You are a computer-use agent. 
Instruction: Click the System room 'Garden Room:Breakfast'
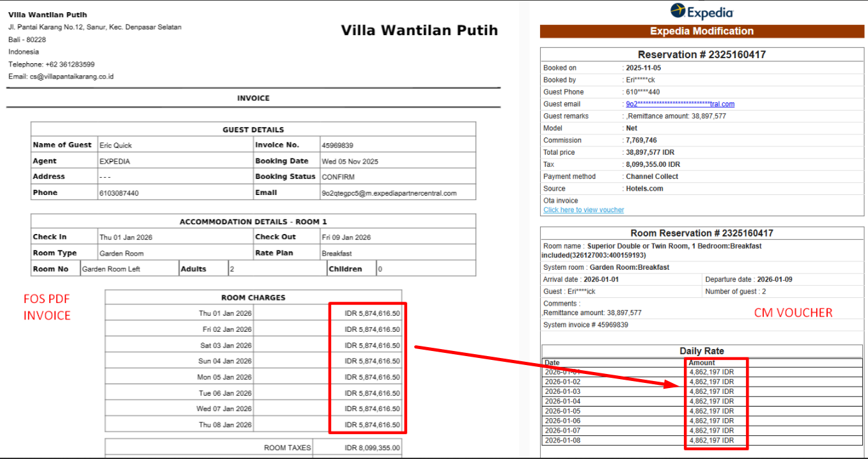630,267
